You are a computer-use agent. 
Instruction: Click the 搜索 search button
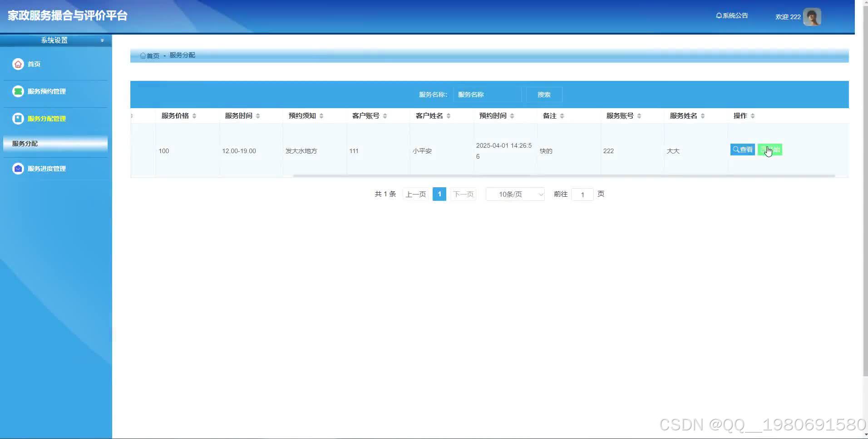pyautogui.click(x=543, y=94)
